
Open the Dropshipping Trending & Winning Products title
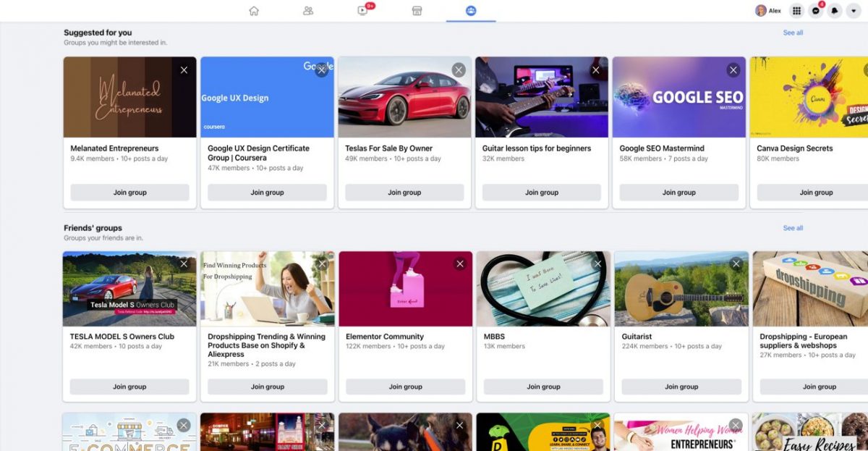pyautogui.click(x=266, y=345)
